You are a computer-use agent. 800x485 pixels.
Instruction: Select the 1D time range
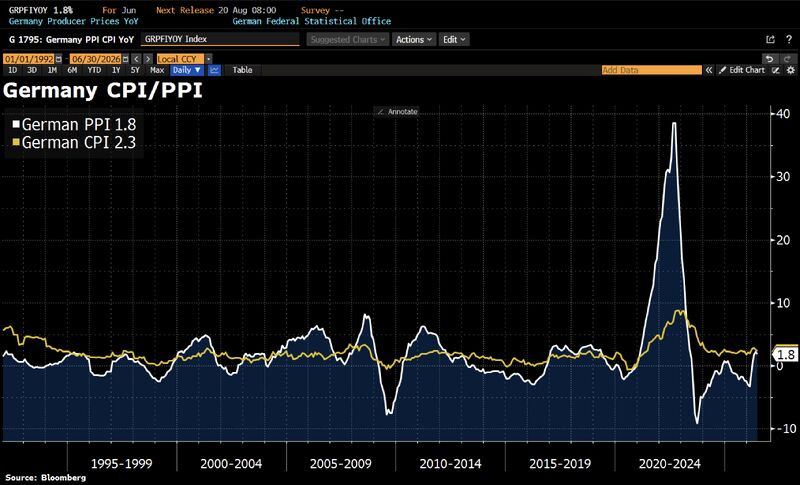click(x=12, y=70)
